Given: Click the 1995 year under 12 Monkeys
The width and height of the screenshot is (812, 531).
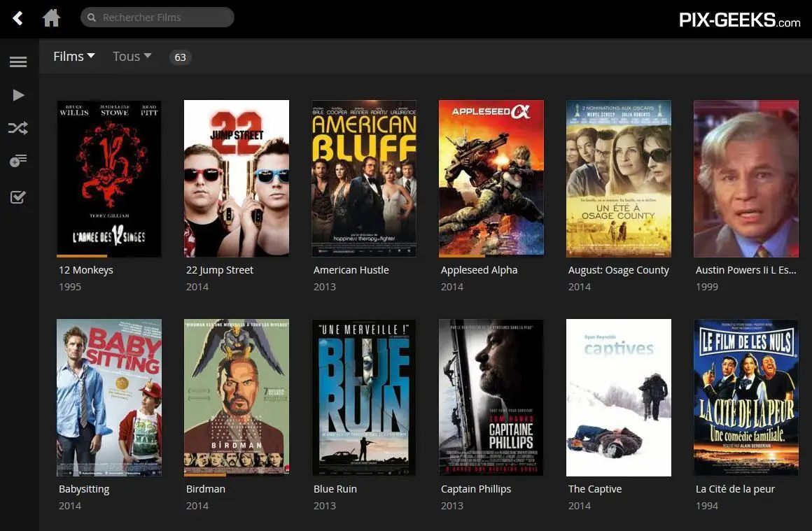Looking at the screenshot, I should 70,287.
